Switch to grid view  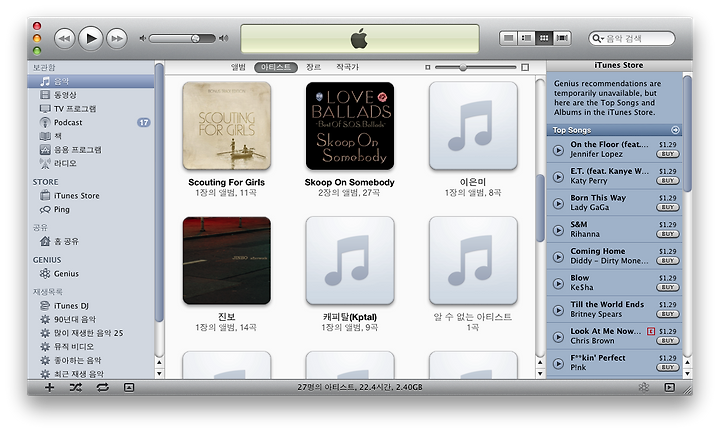544,38
